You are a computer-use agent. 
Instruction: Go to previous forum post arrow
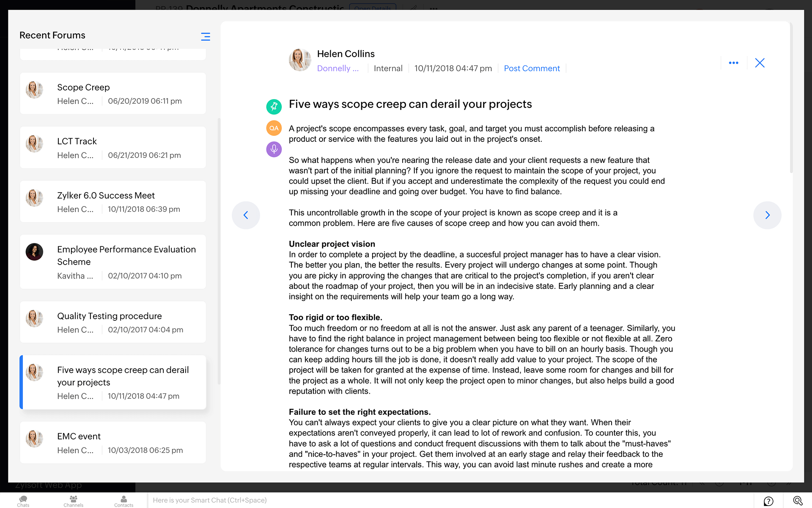(x=246, y=215)
